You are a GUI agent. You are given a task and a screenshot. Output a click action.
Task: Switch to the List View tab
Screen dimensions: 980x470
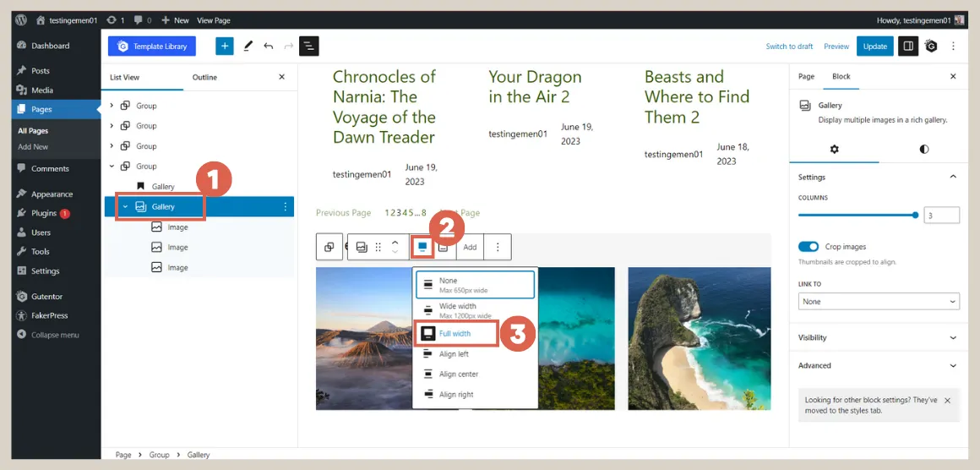click(125, 78)
